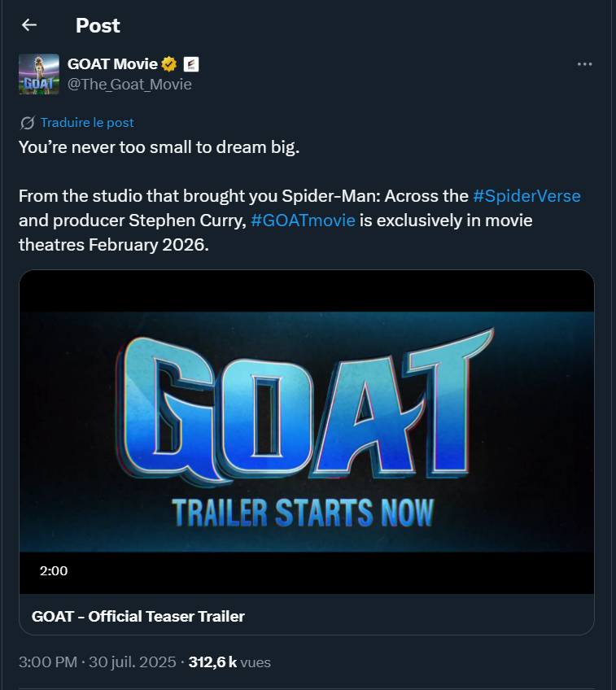This screenshot has width=616, height=690.
Task: Open the GOAT - Official Teaser Trailer title
Action: click(x=138, y=616)
